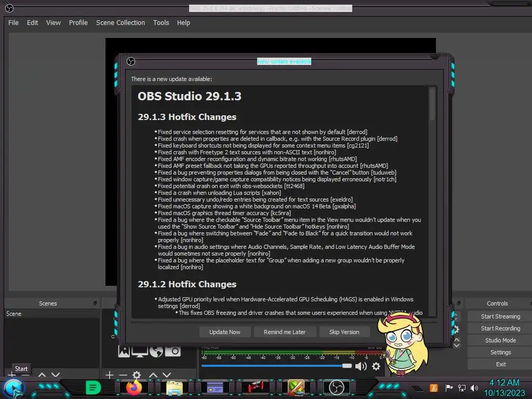The width and height of the screenshot is (532, 399).
Task: Open Mic/Aux audio options gear
Action: pyautogui.click(x=376, y=366)
